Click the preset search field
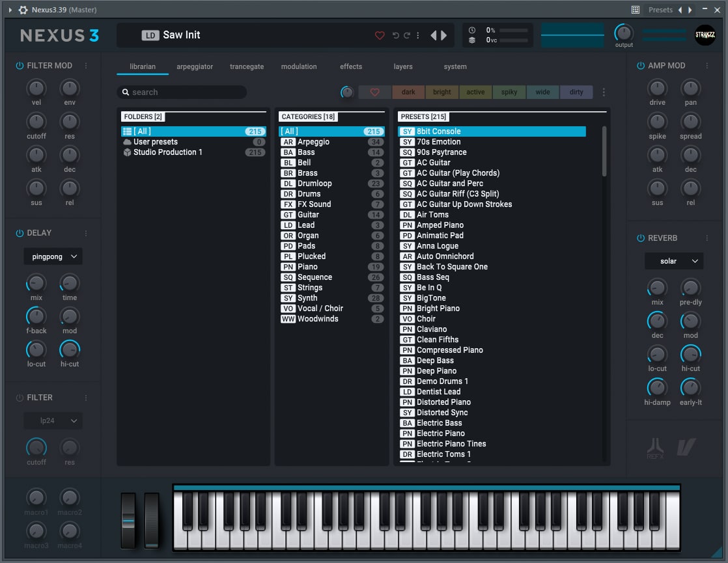This screenshot has height=563, width=728. pyautogui.click(x=182, y=92)
